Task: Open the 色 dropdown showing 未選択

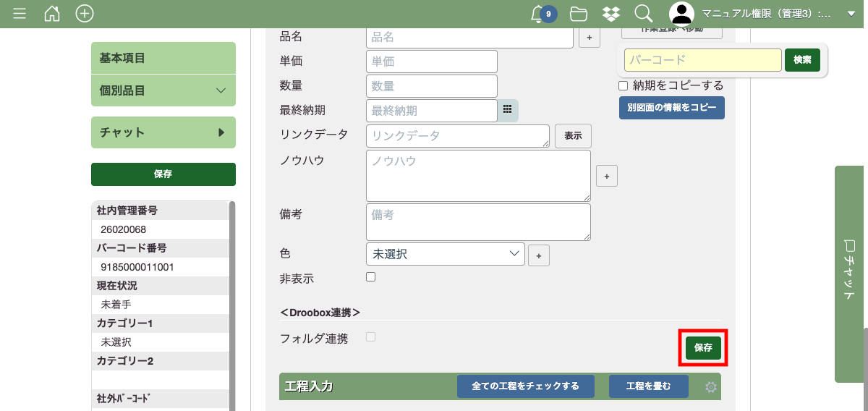Action: coord(445,254)
